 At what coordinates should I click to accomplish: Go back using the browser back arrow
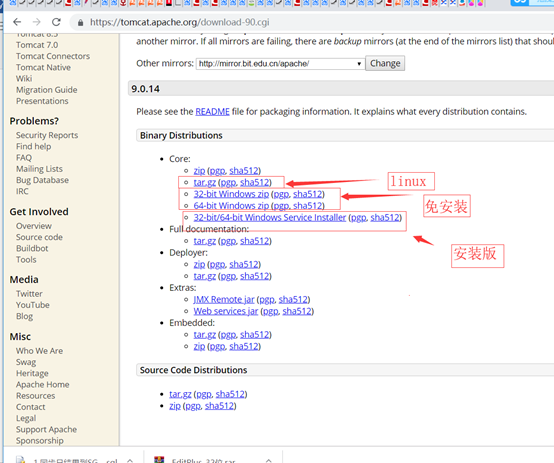(x=17, y=22)
